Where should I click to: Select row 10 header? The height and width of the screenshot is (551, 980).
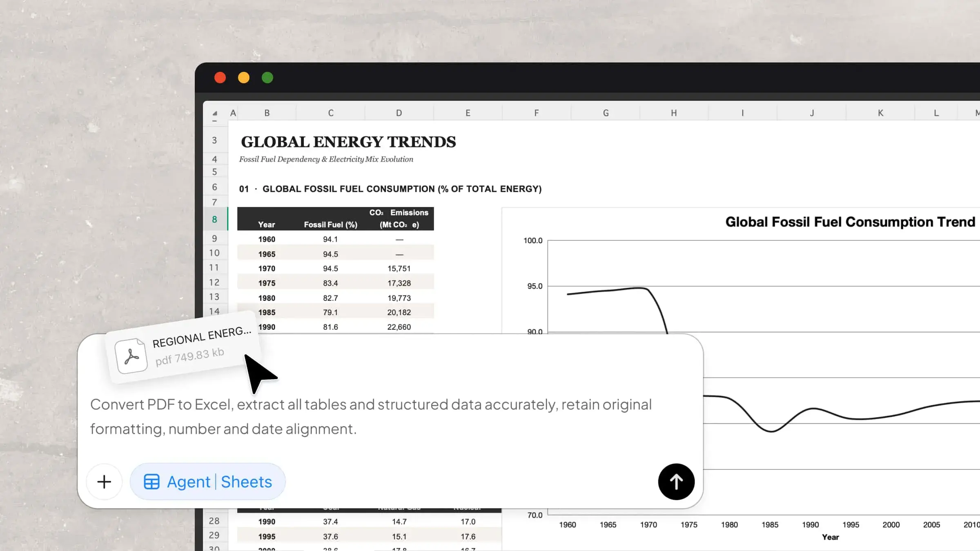point(215,253)
